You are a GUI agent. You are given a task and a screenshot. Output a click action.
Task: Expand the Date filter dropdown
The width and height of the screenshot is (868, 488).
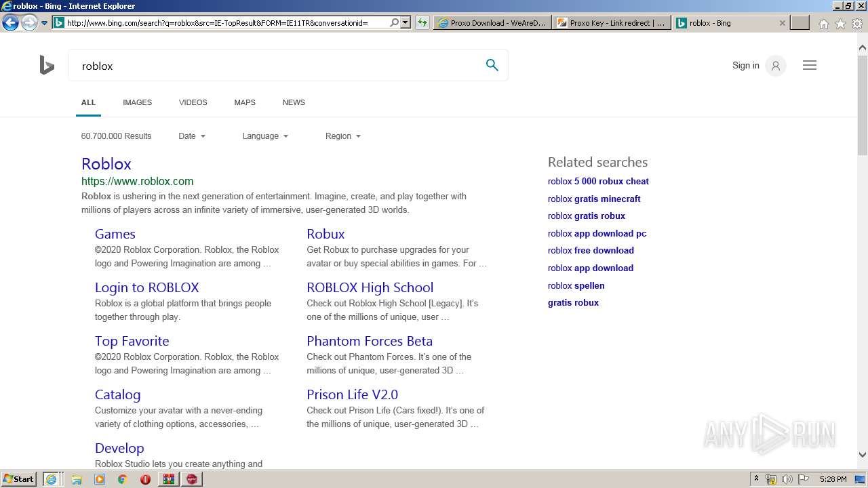[192, 136]
